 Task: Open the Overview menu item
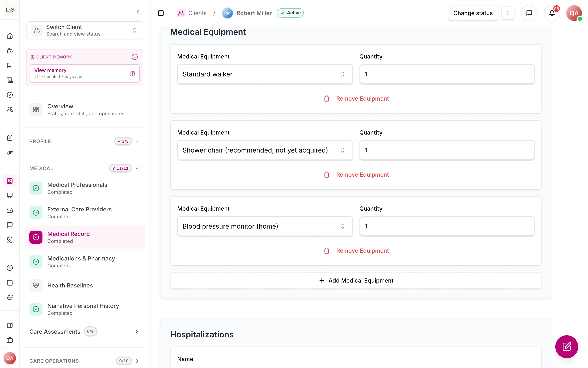(x=85, y=110)
